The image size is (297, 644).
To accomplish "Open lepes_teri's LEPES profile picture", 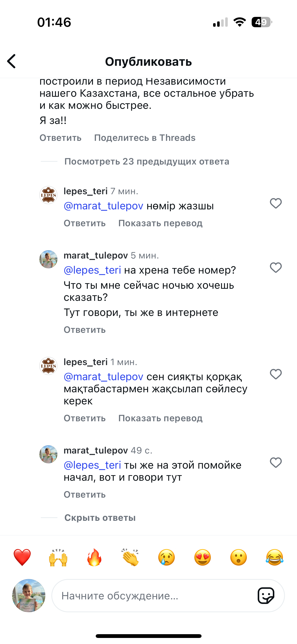I will tap(48, 195).
